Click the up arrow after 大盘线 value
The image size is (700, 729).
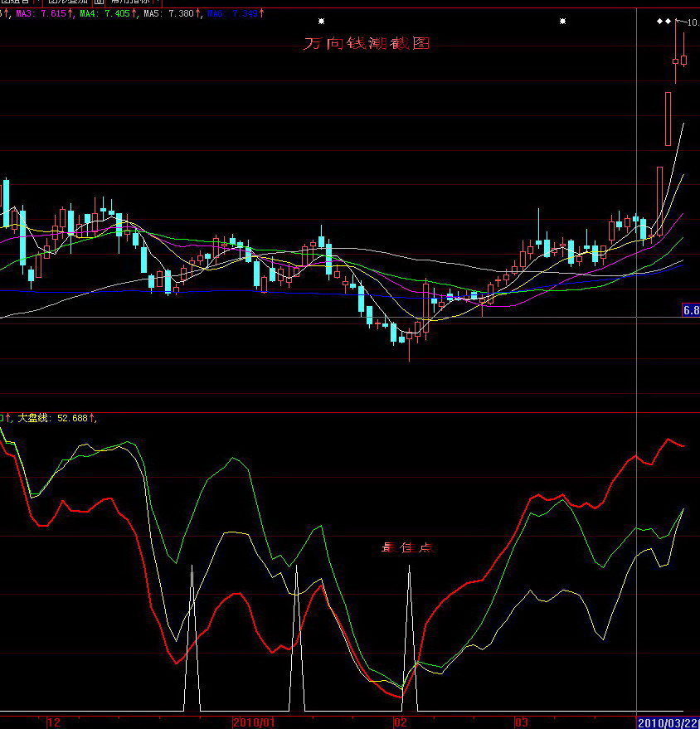(92, 418)
